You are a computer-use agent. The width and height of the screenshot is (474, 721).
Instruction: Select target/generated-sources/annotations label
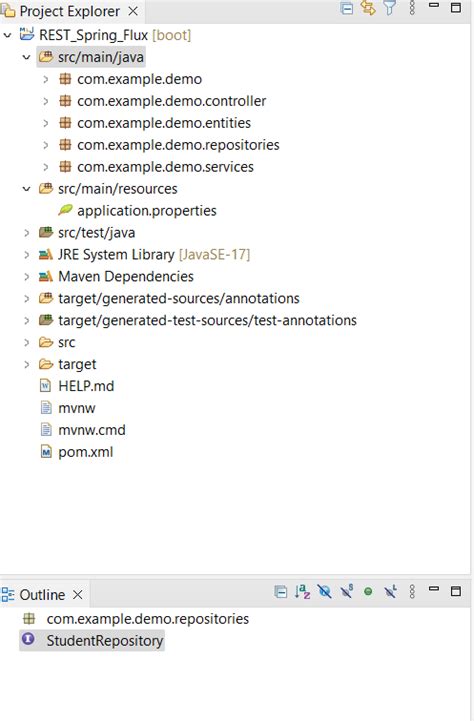click(178, 298)
